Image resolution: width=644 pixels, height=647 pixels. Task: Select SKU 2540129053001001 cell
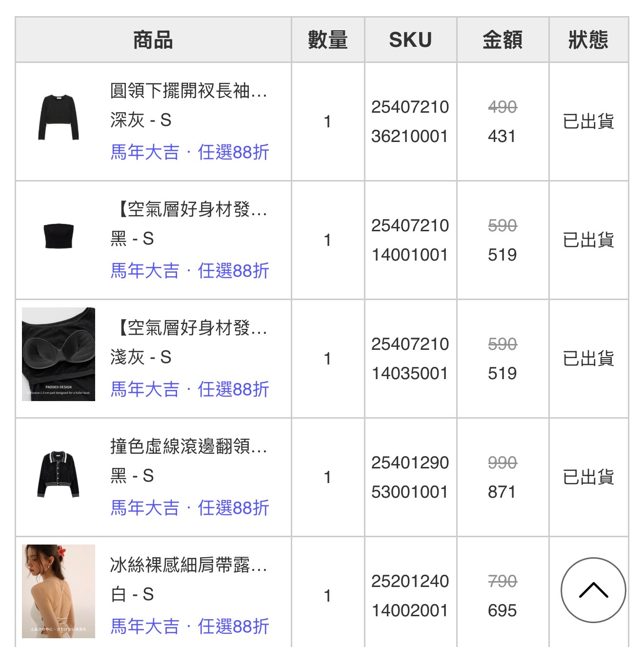(x=410, y=477)
